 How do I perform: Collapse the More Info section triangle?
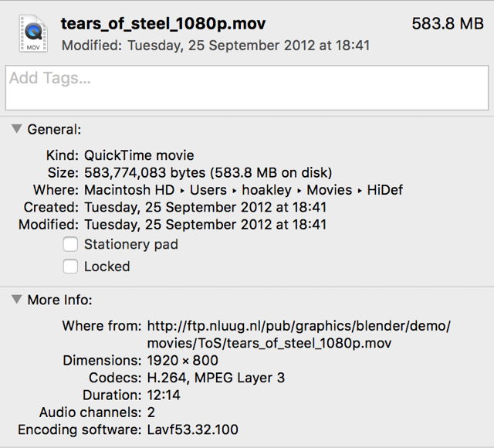[x=16, y=299]
